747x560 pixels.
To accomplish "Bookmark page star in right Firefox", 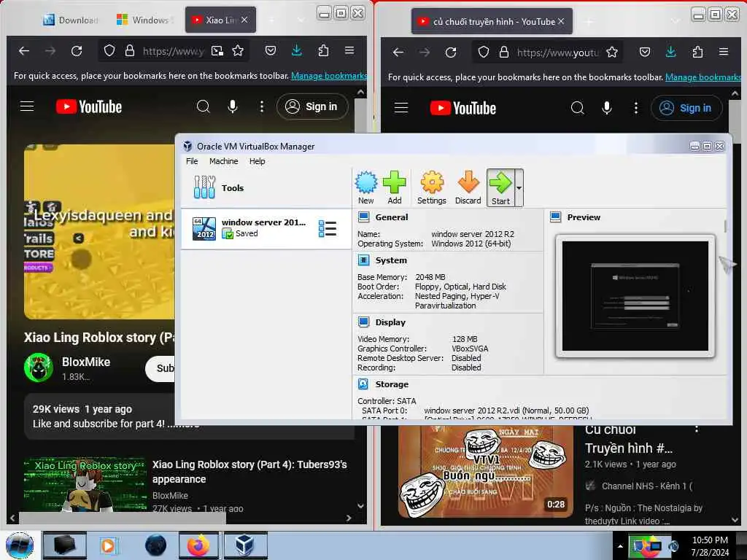I will (x=612, y=52).
